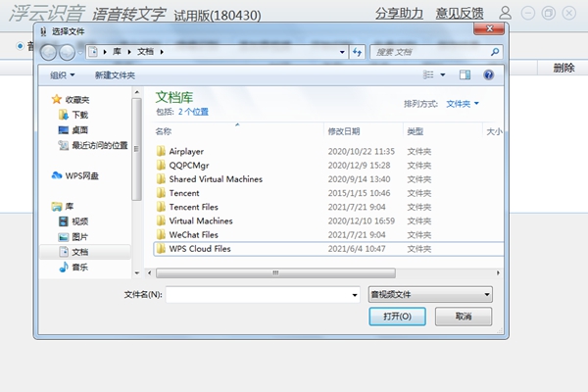Viewport: 588px width, 392px height.
Task: Change view mode using the view icon
Action: coord(428,74)
